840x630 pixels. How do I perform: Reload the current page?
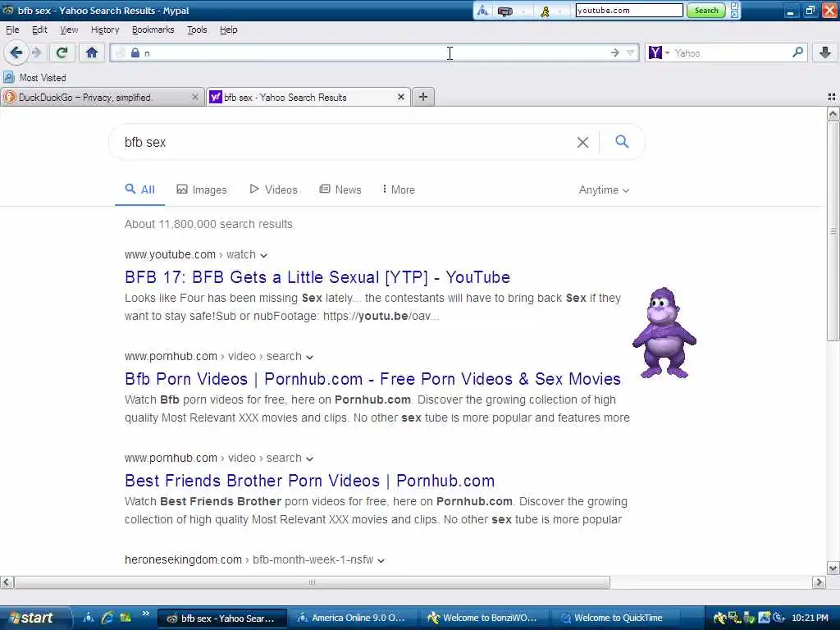[62, 52]
